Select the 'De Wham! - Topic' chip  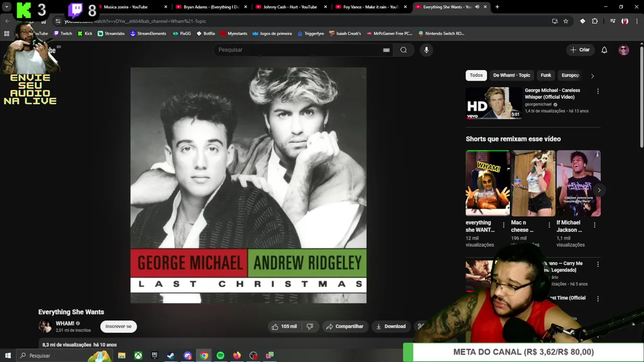(x=512, y=75)
